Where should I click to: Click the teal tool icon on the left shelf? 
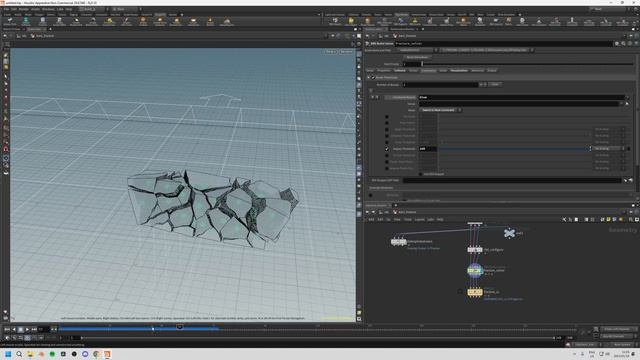[x=26, y=21]
